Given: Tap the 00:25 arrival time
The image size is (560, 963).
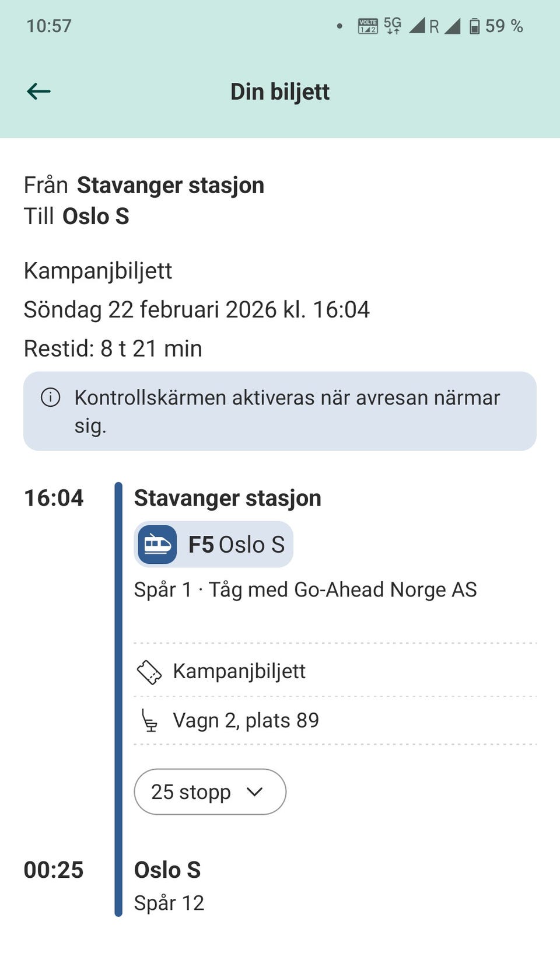Looking at the screenshot, I should pyautogui.click(x=54, y=870).
